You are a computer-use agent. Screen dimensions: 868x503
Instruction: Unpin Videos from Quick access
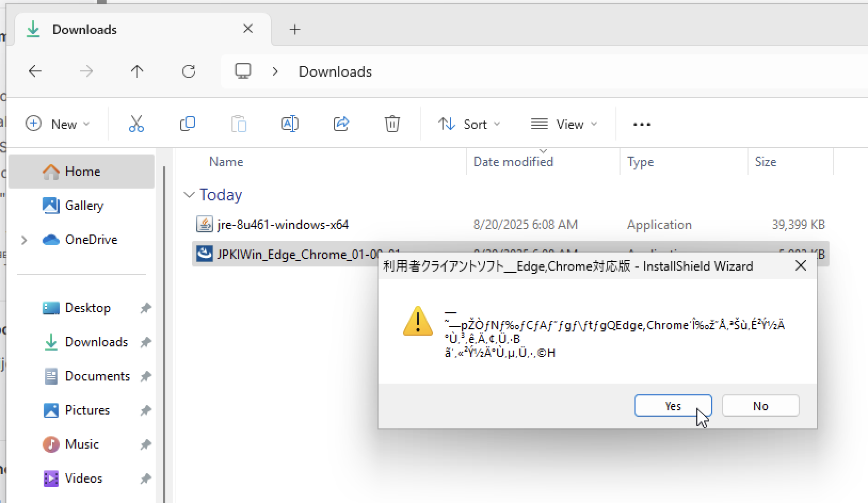click(x=146, y=478)
